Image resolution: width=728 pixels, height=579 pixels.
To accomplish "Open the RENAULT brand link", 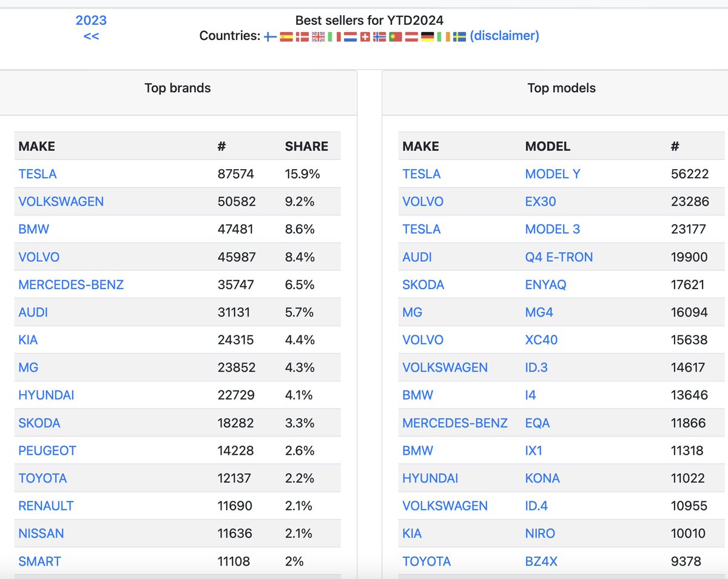I will [46, 506].
